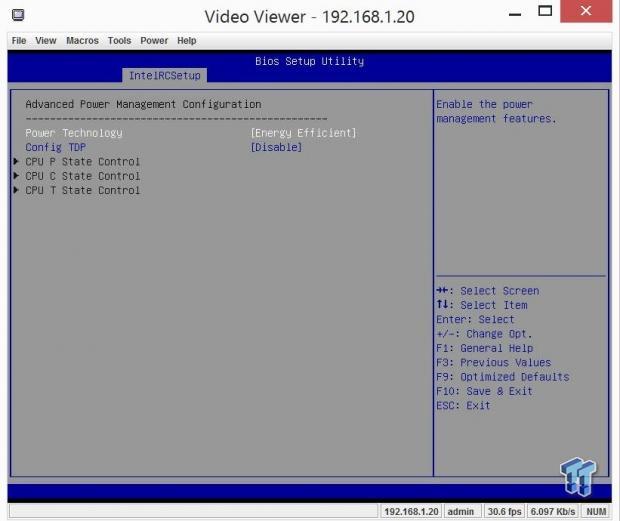
Task: Select the IntelRCSetup tab
Action: [165, 75]
